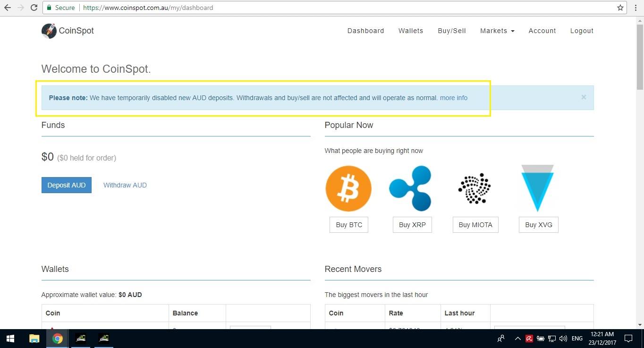This screenshot has width=644, height=348.
Task: Click the Chrome taskbar icon
Action: 58,339
